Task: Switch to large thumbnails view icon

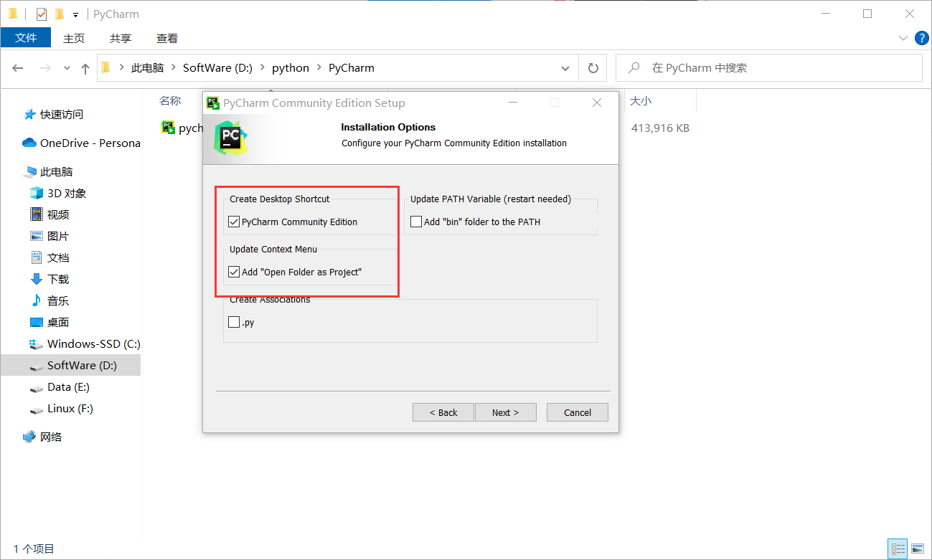Action: (x=918, y=549)
